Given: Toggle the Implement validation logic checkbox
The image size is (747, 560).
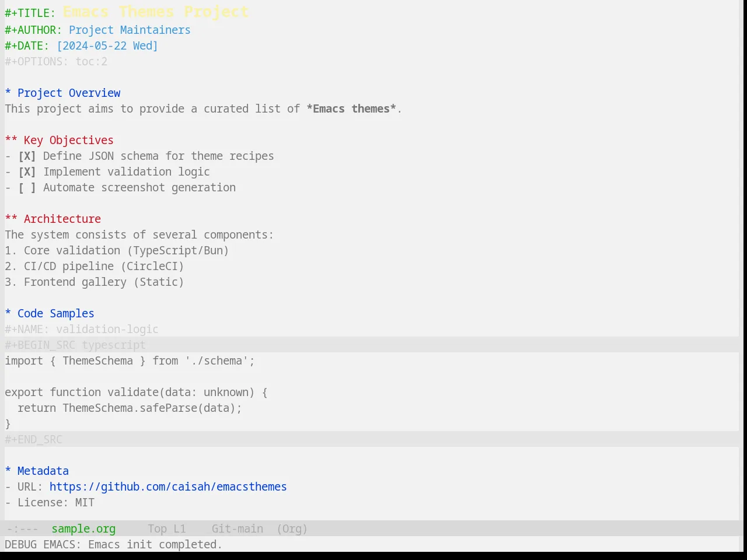Looking at the screenshot, I should 27,171.
